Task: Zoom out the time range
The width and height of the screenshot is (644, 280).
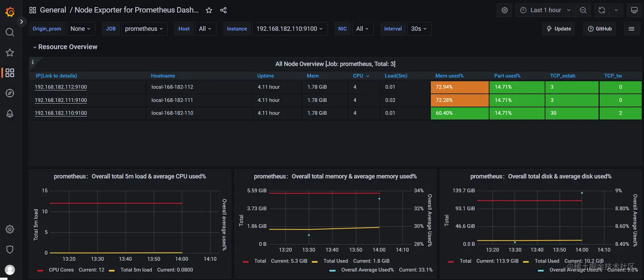Action: tap(583, 10)
